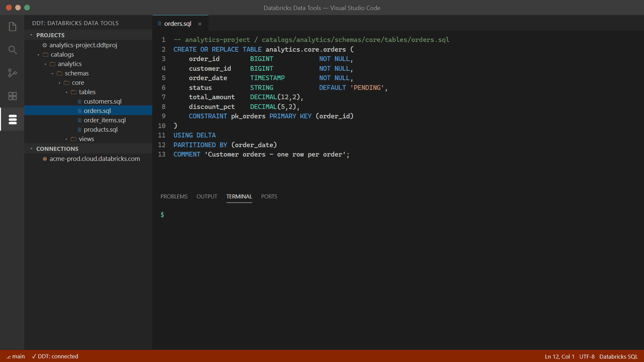The width and height of the screenshot is (644, 362).
Task: Click the file icon of order_items.sql
Action: coord(80,121)
